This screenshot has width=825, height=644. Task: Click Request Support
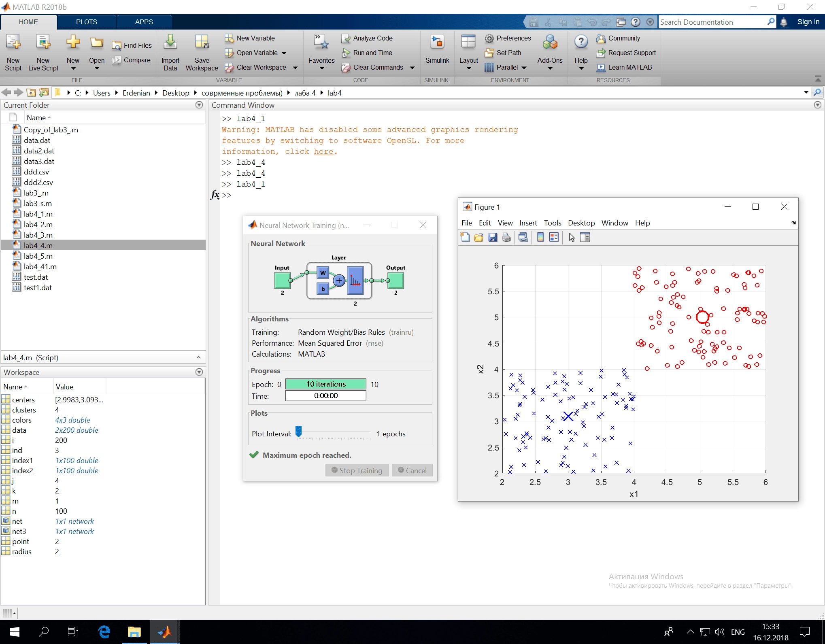(626, 53)
